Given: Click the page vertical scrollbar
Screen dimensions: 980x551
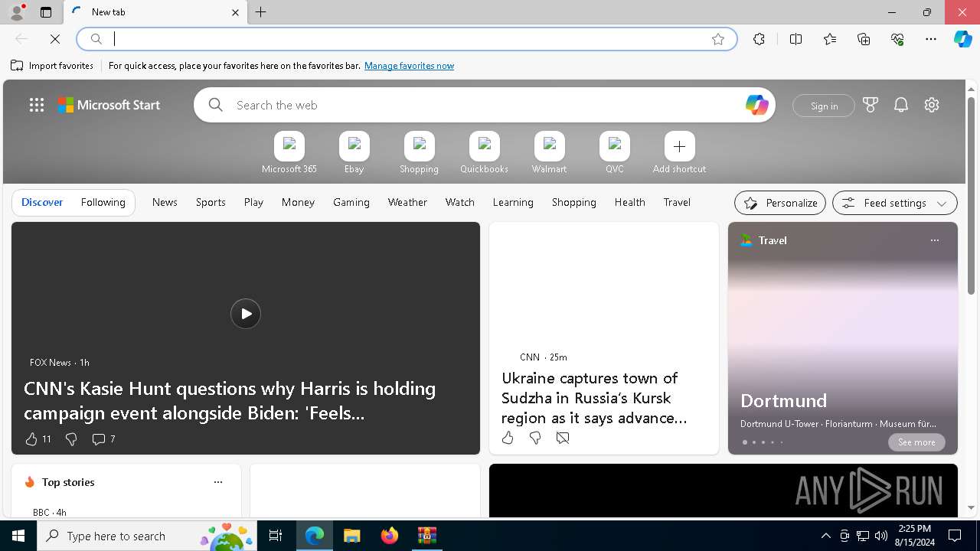Looking at the screenshot, I should (x=971, y=194).
